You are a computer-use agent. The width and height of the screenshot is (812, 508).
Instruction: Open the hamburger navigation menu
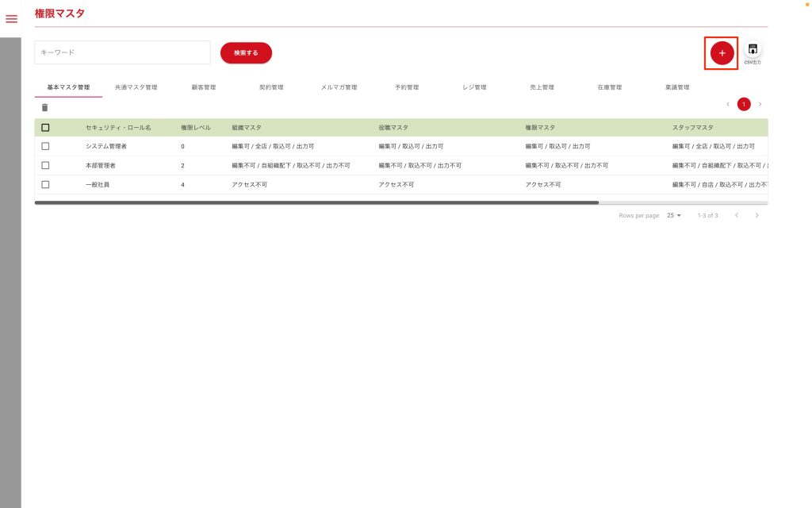point(11,19)
